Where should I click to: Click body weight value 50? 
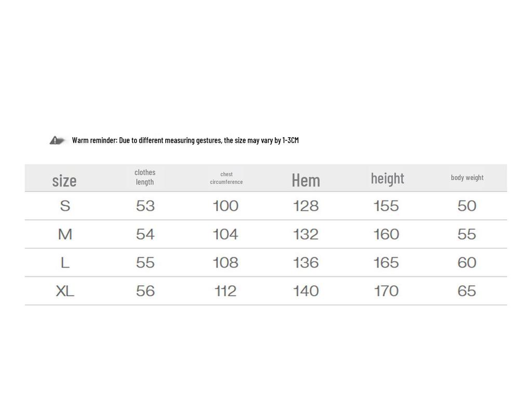467,206
